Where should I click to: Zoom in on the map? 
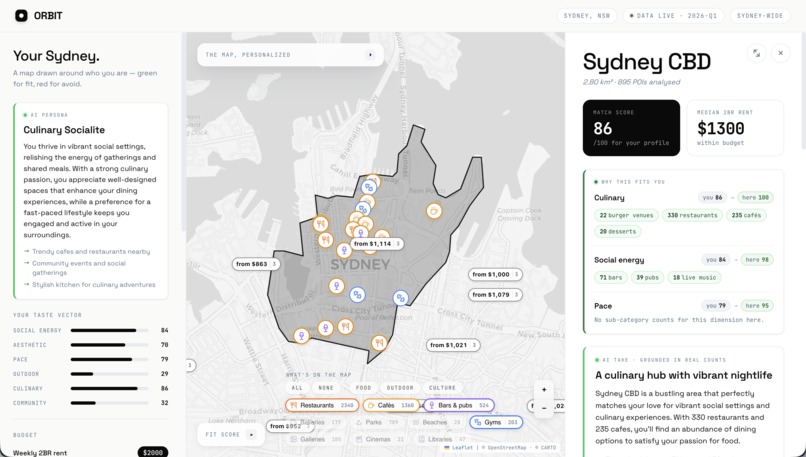(544, 390)
